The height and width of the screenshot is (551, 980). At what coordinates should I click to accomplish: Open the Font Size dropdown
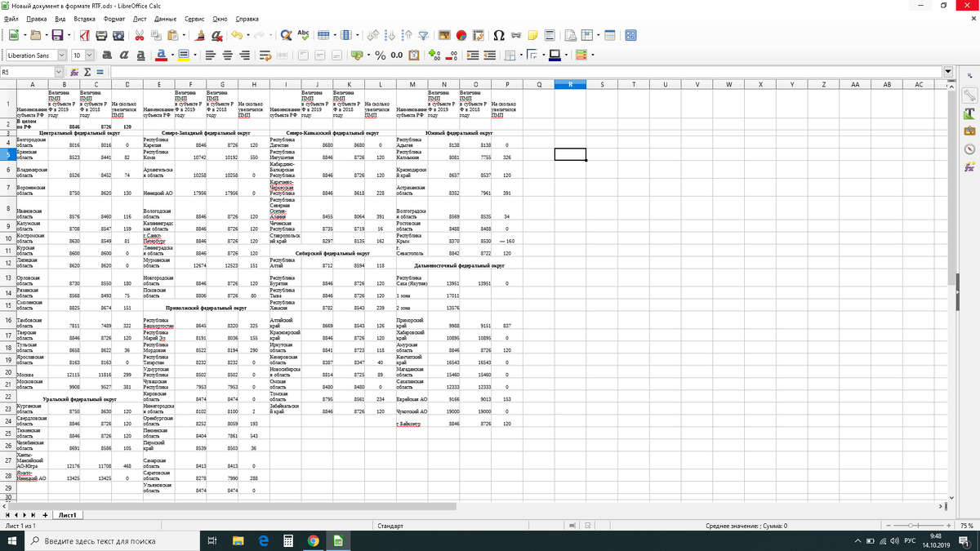coord(89,56)
